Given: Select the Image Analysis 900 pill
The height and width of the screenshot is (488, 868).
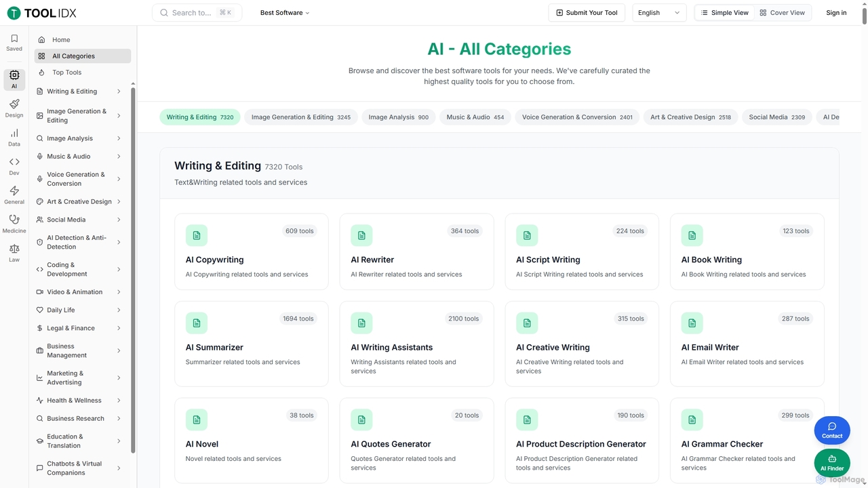Looking at the screenshot, I should pos(399,117).
